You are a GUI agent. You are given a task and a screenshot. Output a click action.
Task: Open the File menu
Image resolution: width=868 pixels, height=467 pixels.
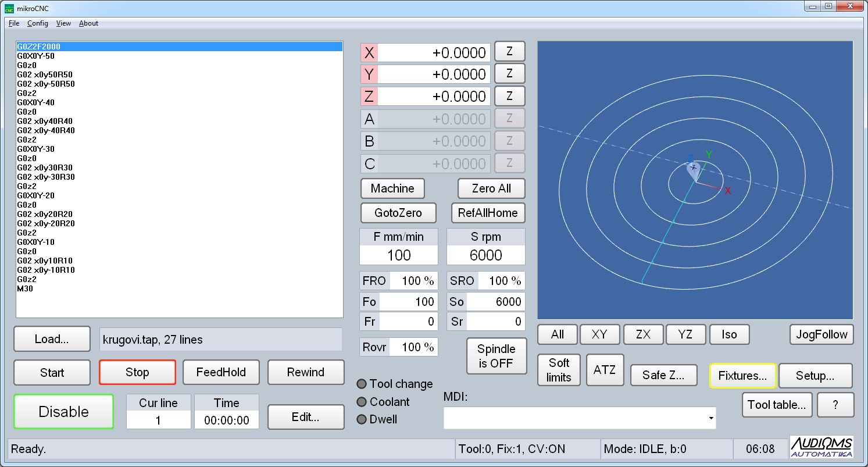[14, 23]
